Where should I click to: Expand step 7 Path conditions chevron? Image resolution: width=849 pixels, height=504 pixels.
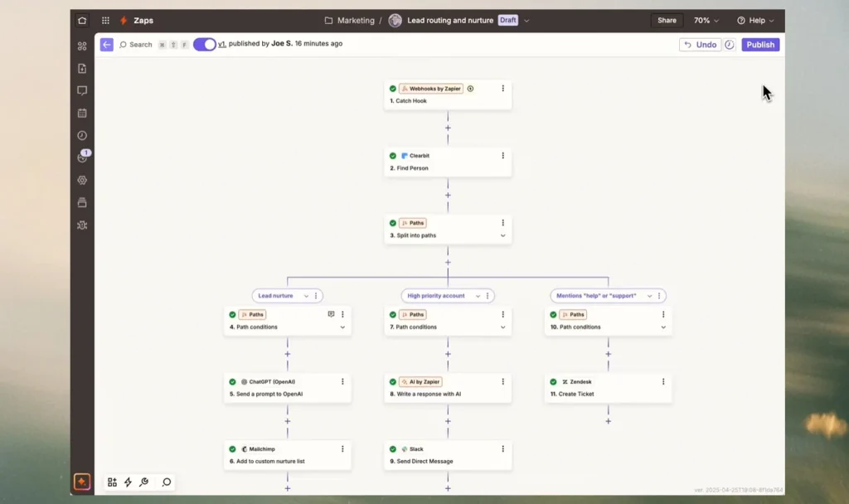(x=503, y=327)
